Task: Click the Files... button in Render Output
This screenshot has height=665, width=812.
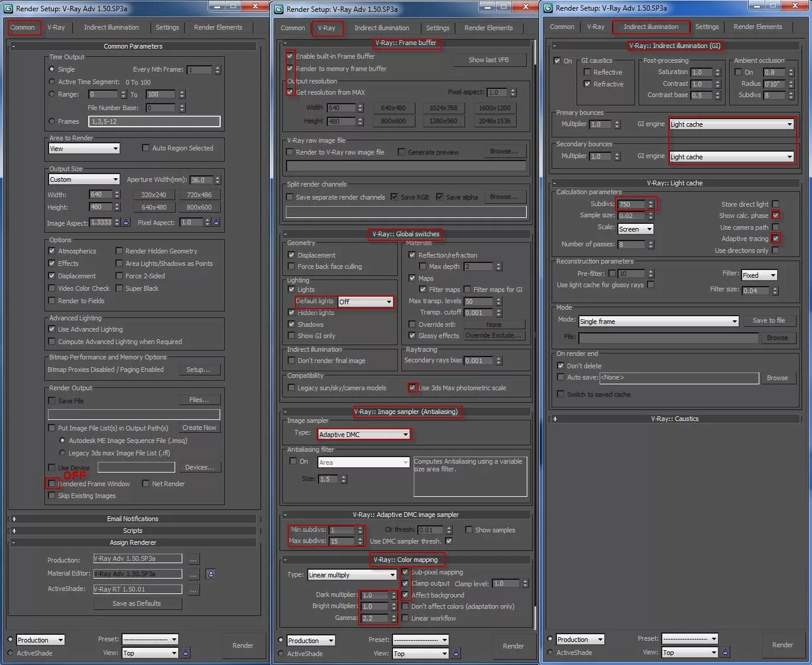Action: [x=199, y=400]
